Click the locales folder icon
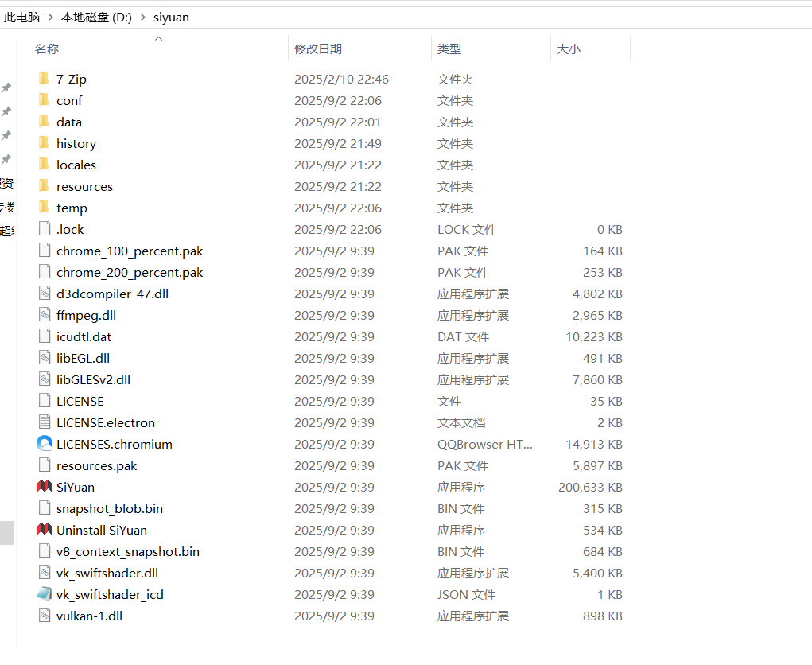812x665 pixels. click(45, 165)
